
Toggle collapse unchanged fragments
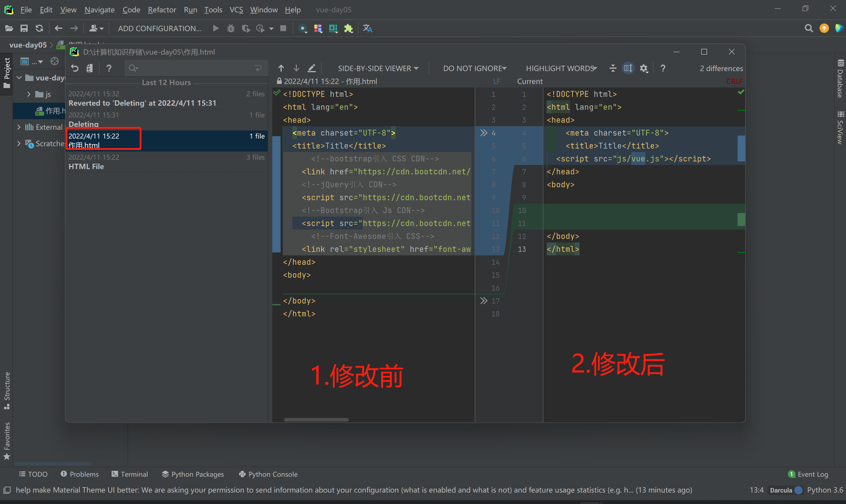612,68
